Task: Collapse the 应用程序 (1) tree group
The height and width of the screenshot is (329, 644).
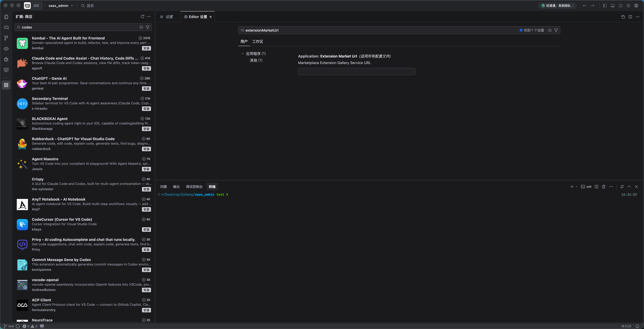Action: (x=243, y=54)
